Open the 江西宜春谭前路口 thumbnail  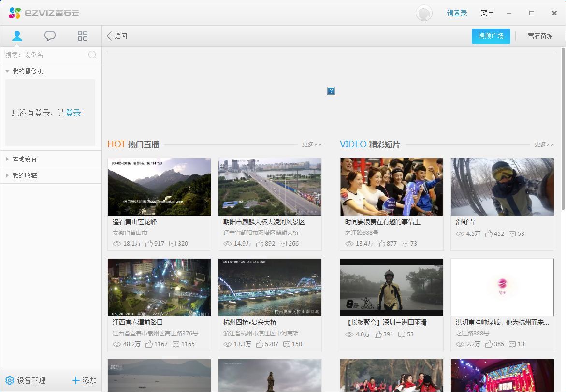pyautogui.click(x=159, y=287)
